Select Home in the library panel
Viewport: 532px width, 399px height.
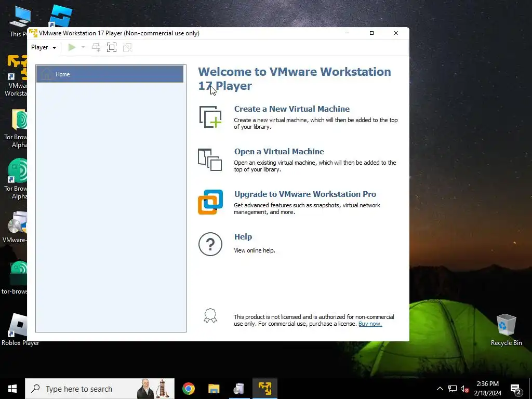point(110,74)
